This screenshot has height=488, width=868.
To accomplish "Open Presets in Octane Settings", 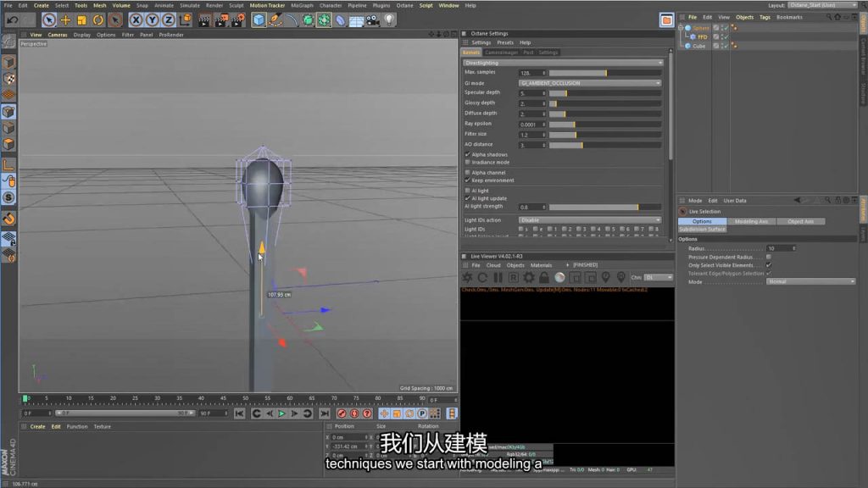I will [x=505, y=42].
